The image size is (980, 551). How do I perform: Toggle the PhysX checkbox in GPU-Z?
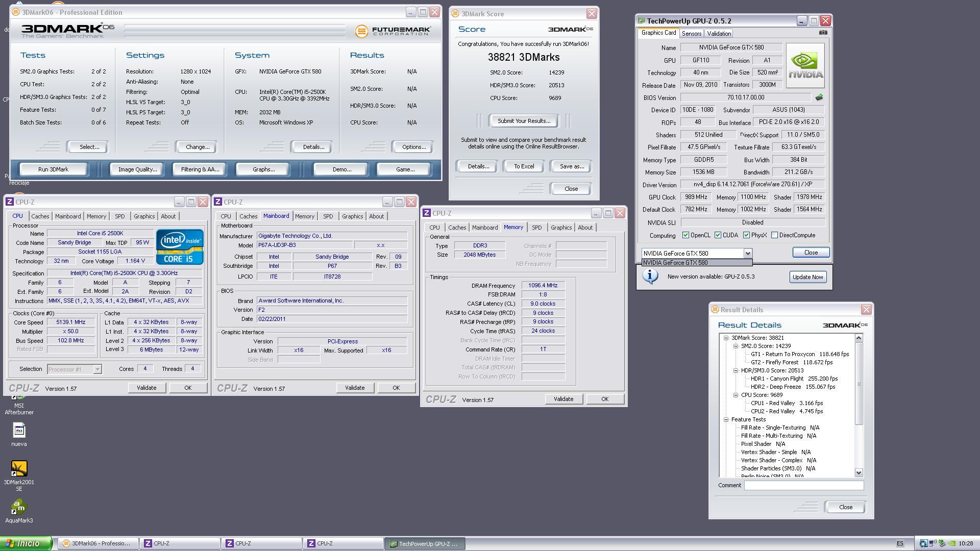[746, 235]
